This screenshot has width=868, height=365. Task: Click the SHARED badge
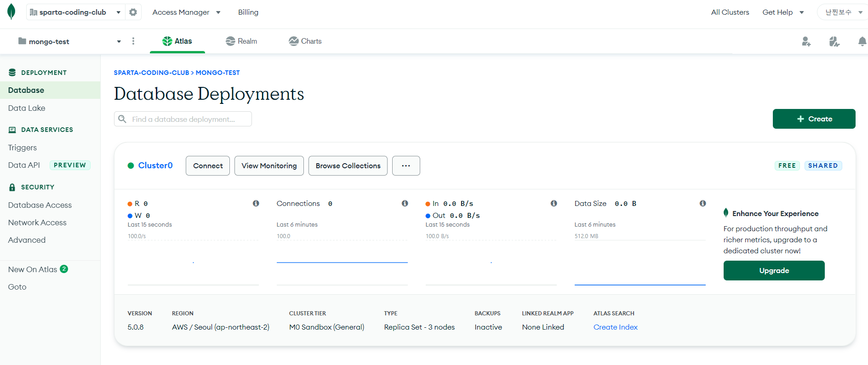click(x=823, y=165)
